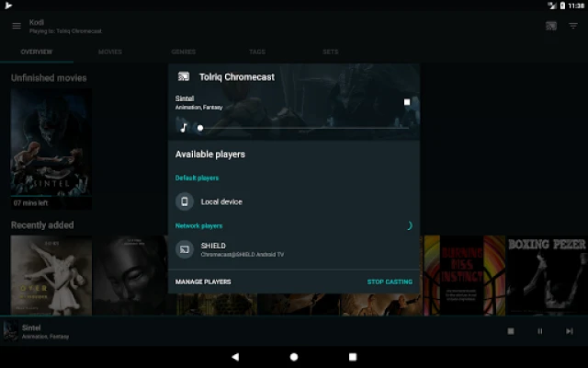Tap Android recent apps button
This screenshot has width=588, height=368.
tap(353, 357)
